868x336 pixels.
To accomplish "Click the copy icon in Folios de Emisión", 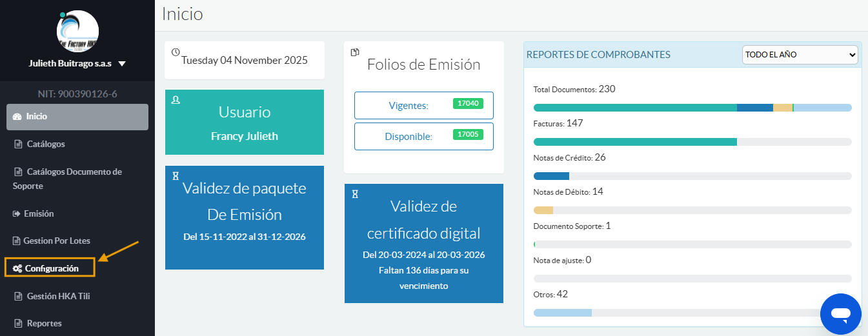I will point(354,52).
